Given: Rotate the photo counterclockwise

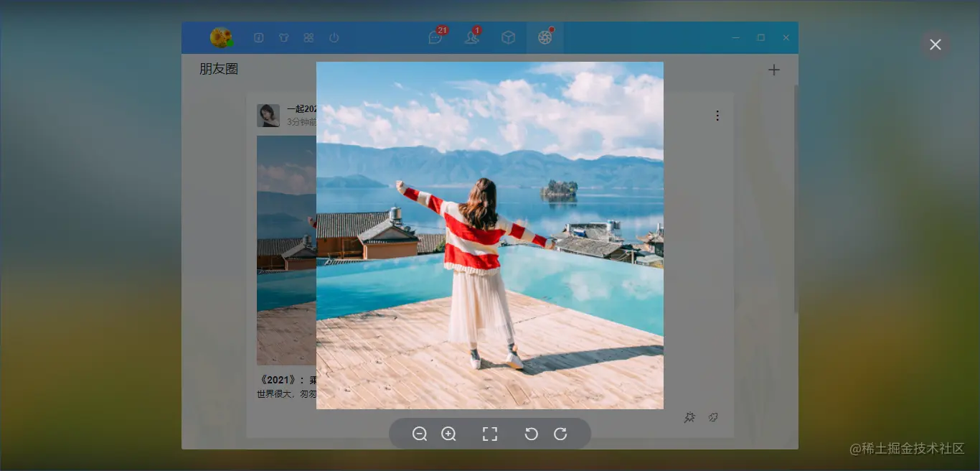Looking at the screenshot, I should [x=532, y=434].
